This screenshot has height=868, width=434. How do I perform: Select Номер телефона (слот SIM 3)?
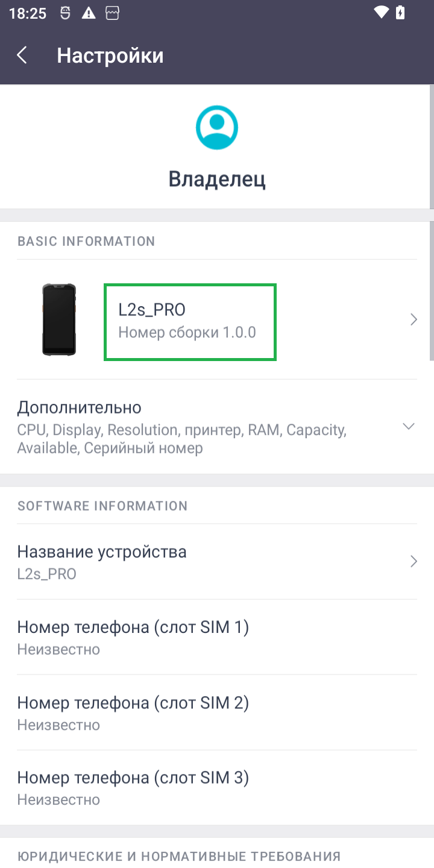(133, 788)
